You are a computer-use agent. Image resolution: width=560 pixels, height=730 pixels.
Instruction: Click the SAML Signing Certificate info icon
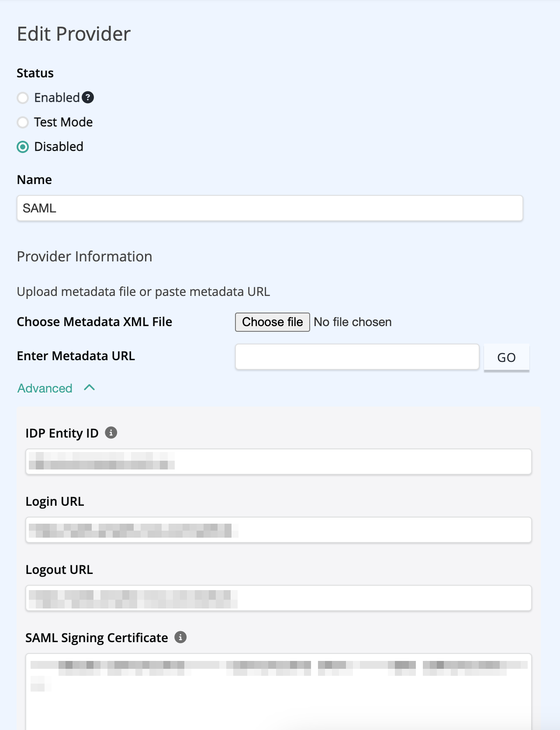point(180,637)
